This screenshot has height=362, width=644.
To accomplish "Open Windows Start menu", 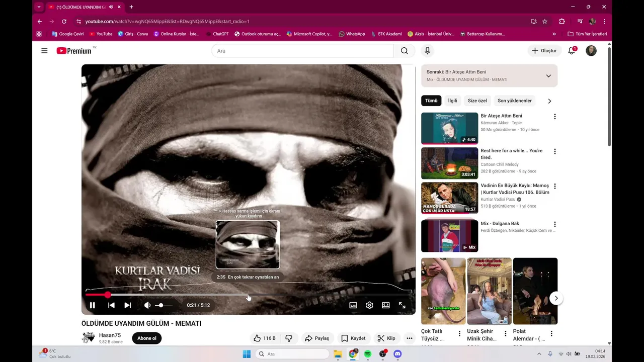I will click(247, 354).
